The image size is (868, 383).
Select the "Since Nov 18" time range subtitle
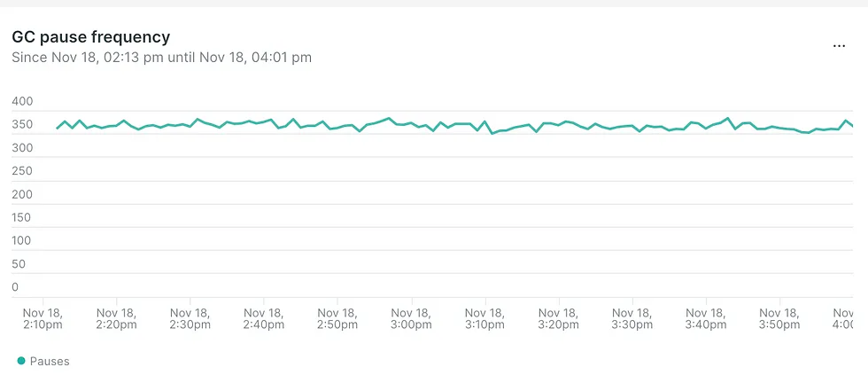tap(161, 58)
